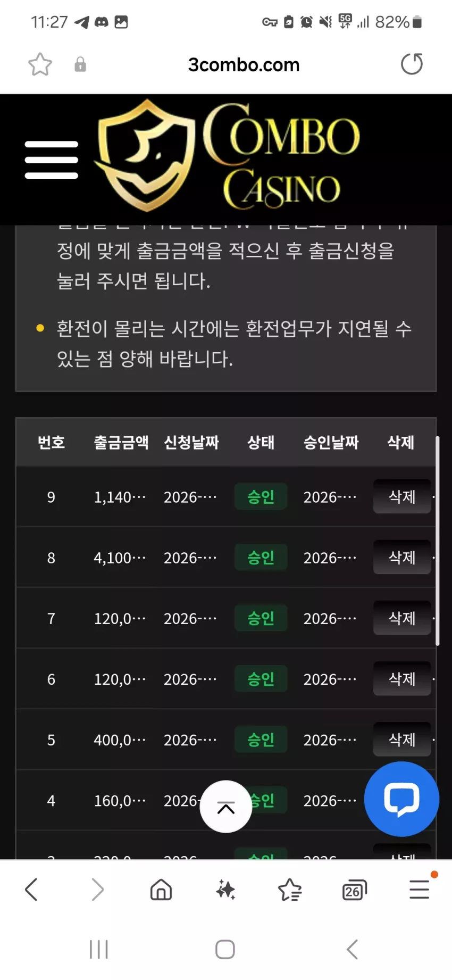Delete withdrawal record number 7
452x980 pixels.
402,618
